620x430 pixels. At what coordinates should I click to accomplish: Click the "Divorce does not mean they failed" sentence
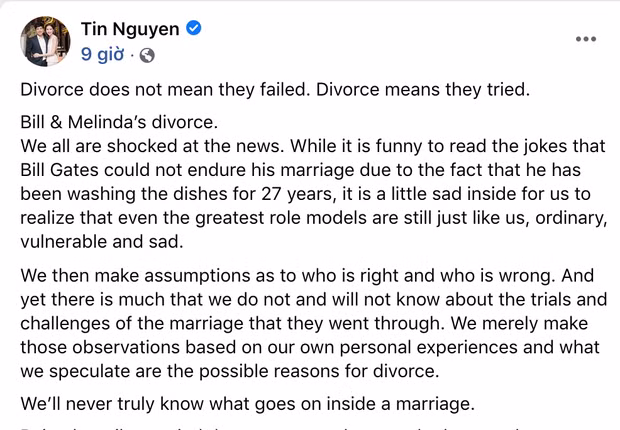[158, 88]
